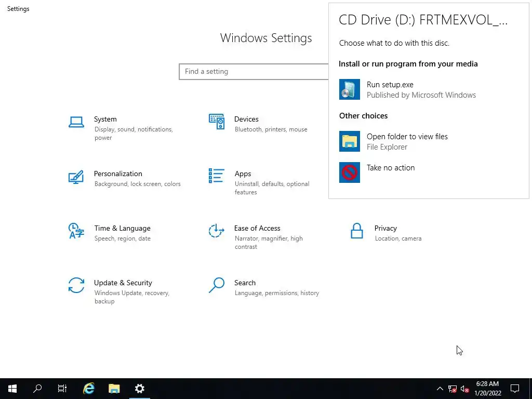Open Task View from taskbar

tap(62, 389)
